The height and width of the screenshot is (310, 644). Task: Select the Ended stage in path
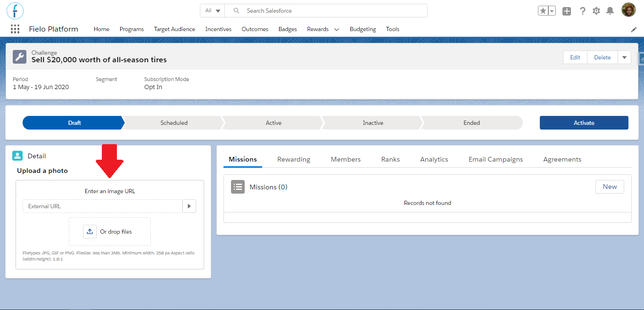tap(471, 122)
